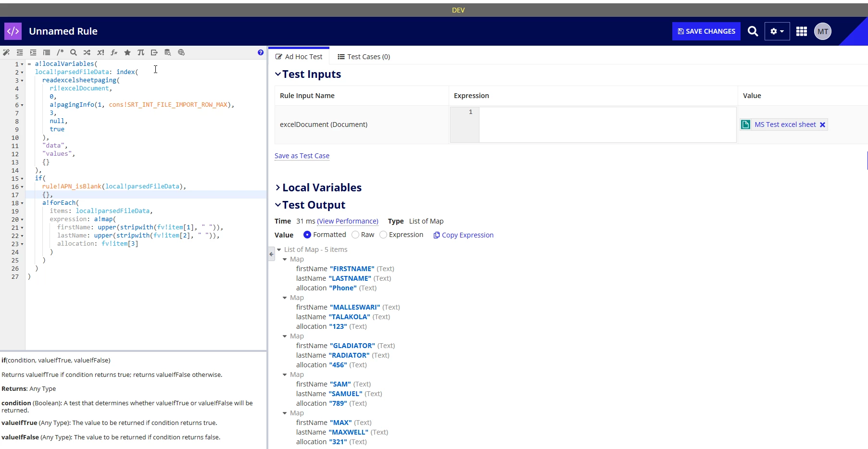Click the "TALAKOLA" lastName value
The image size is (868, 449).
[x=350, y=317]
